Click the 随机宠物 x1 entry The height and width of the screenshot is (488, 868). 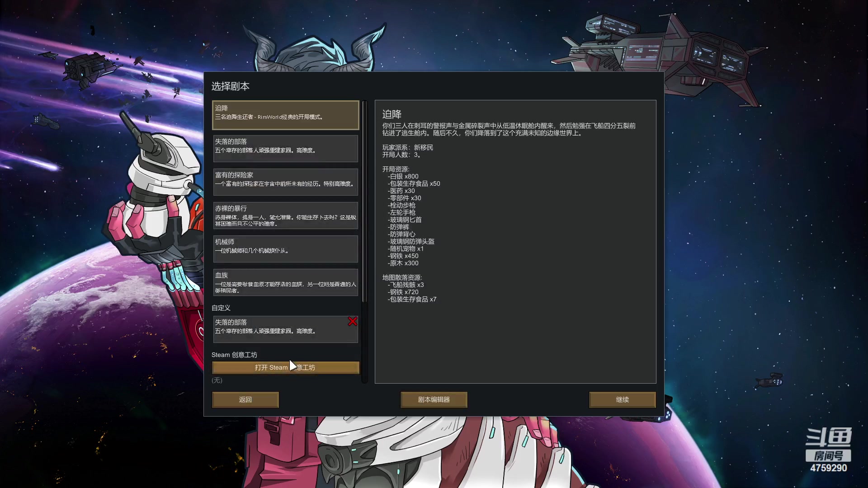coord(406,249)
